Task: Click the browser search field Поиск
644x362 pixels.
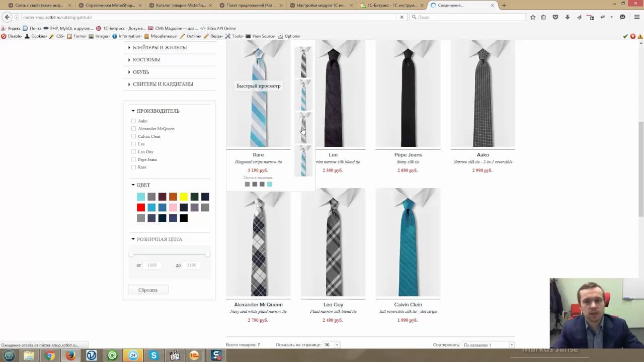Action: 468,17
